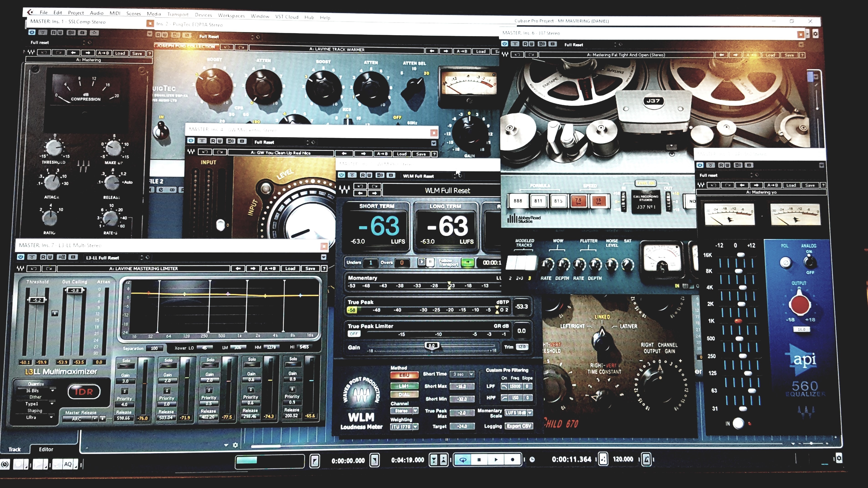Image resolution: width=868 pixels, height=488 pixels.
Task: Toggle the metronome click icon
Action: pos(646,459)
